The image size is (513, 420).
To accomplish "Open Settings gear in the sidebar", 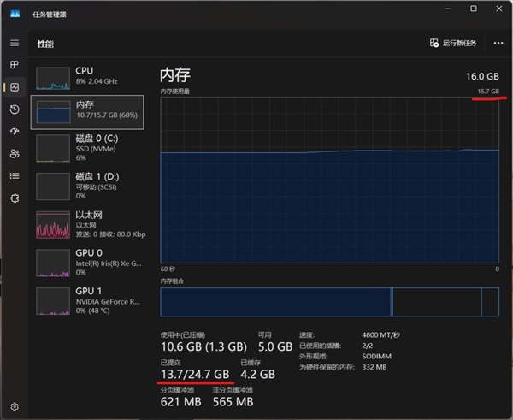I will [x=14, y=406].
